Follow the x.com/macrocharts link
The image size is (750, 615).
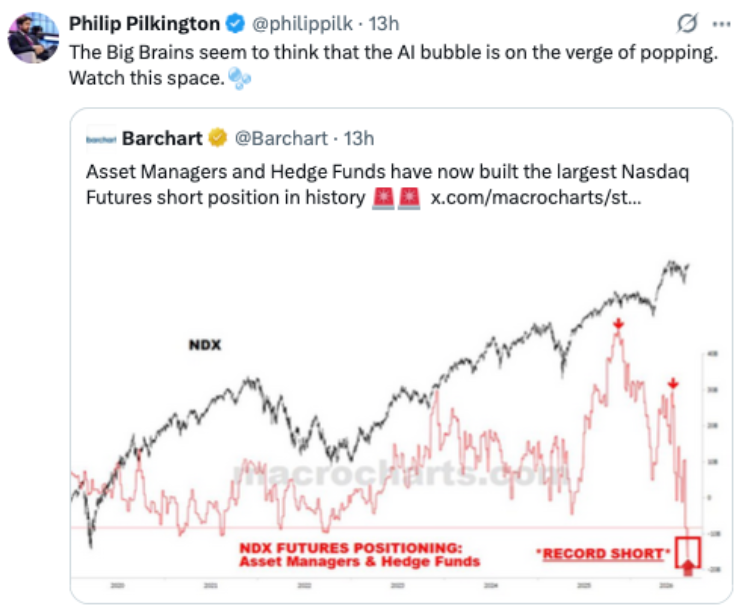click(x=536, y=197)
